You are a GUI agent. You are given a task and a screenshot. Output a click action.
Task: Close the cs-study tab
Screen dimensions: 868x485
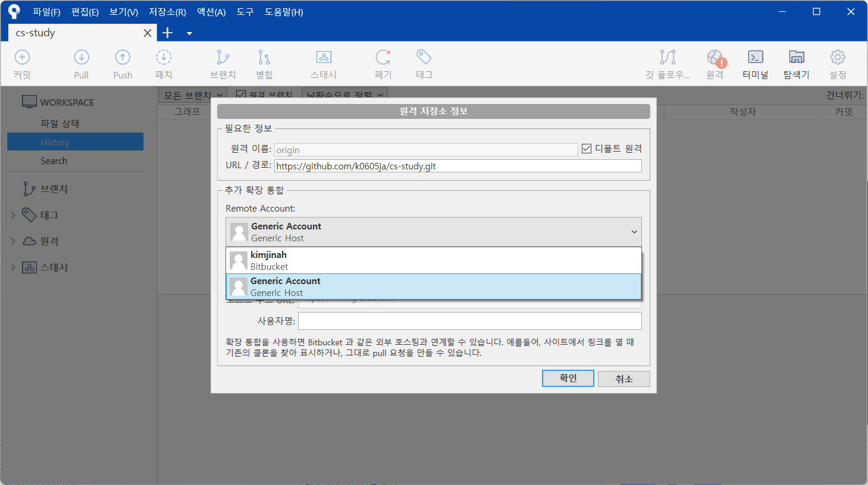148,33
